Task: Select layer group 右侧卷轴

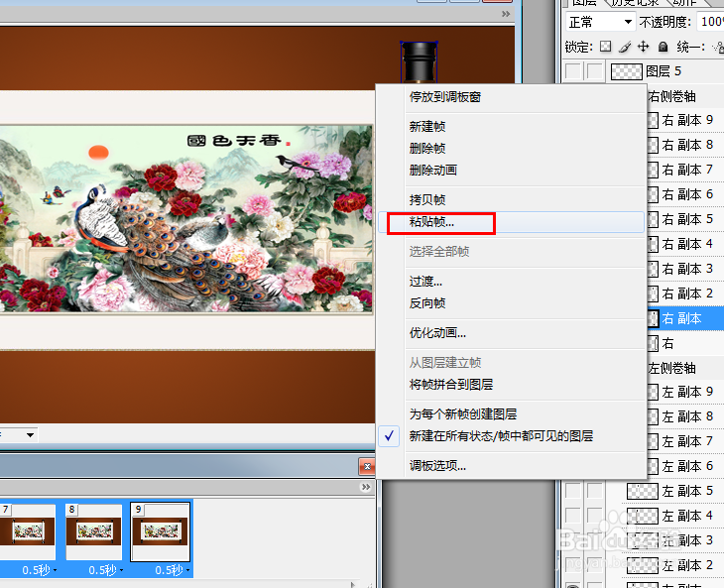Action: point(671,96)
